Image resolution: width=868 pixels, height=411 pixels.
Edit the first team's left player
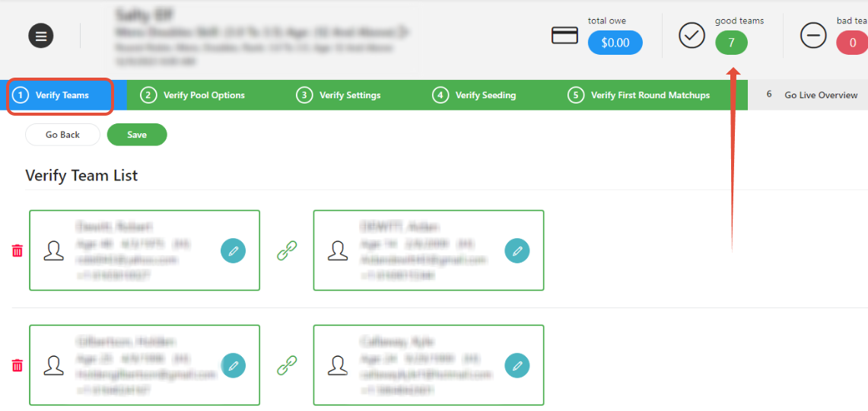tap(233, 250)
